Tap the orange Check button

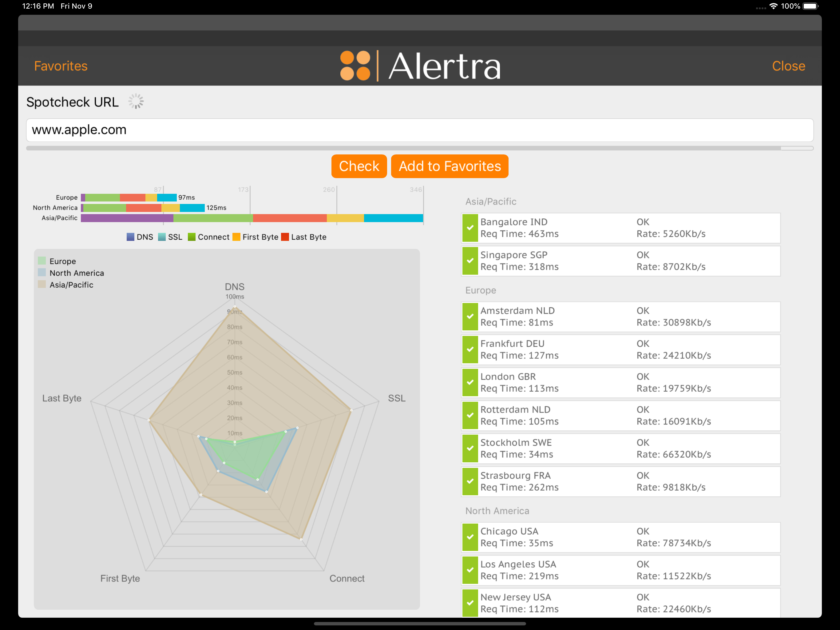[359, 166]
